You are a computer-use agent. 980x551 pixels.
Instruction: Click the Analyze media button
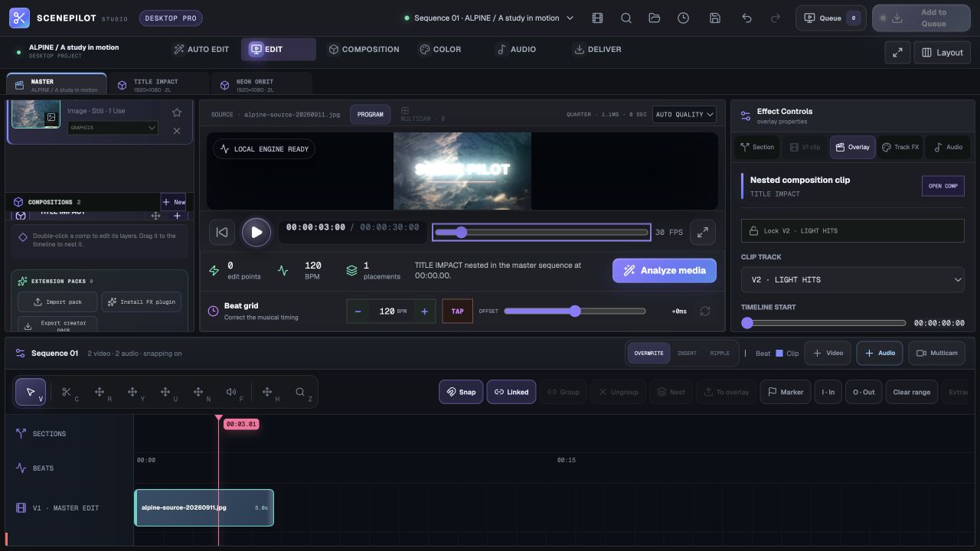(665, 270)
